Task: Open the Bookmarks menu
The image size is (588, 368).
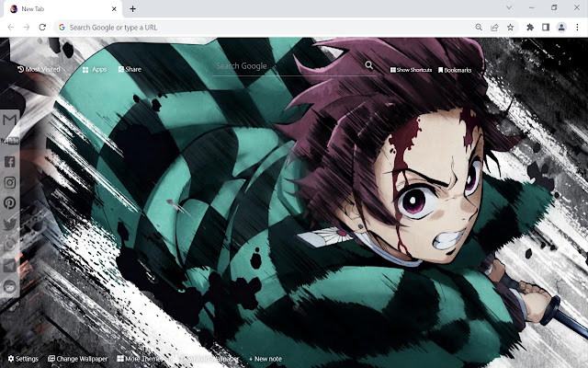Action: 455,70
